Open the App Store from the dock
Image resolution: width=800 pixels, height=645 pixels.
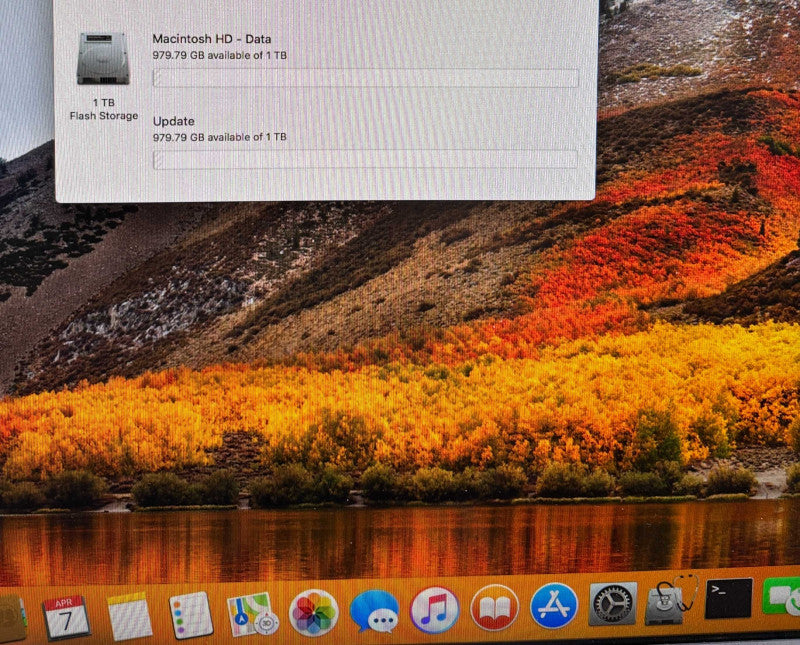click(x=554, y=606)
